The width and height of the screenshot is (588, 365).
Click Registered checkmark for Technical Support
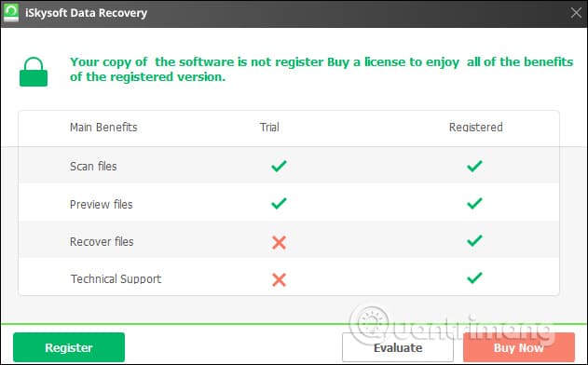pyautogui.click(x=474, y=277)
